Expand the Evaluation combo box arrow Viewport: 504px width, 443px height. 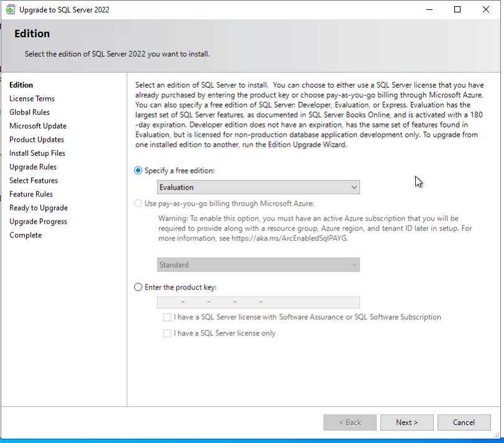tap(354, 187)
